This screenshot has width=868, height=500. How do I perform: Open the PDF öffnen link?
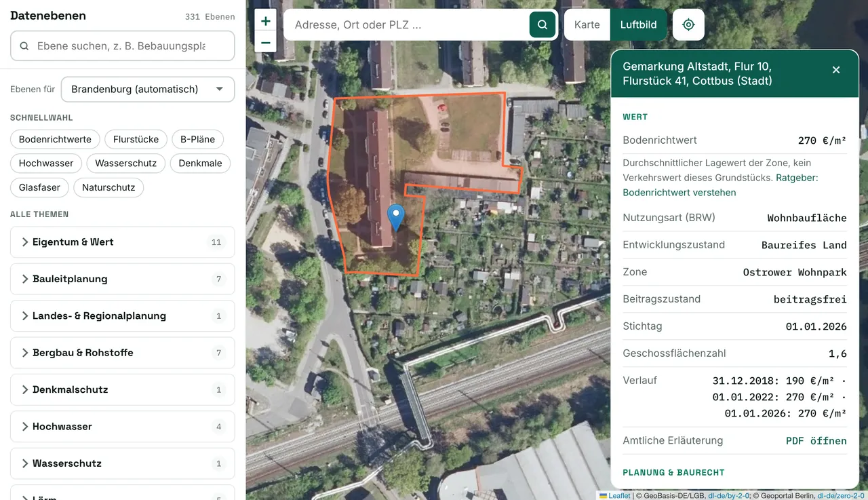coord(816,441)
